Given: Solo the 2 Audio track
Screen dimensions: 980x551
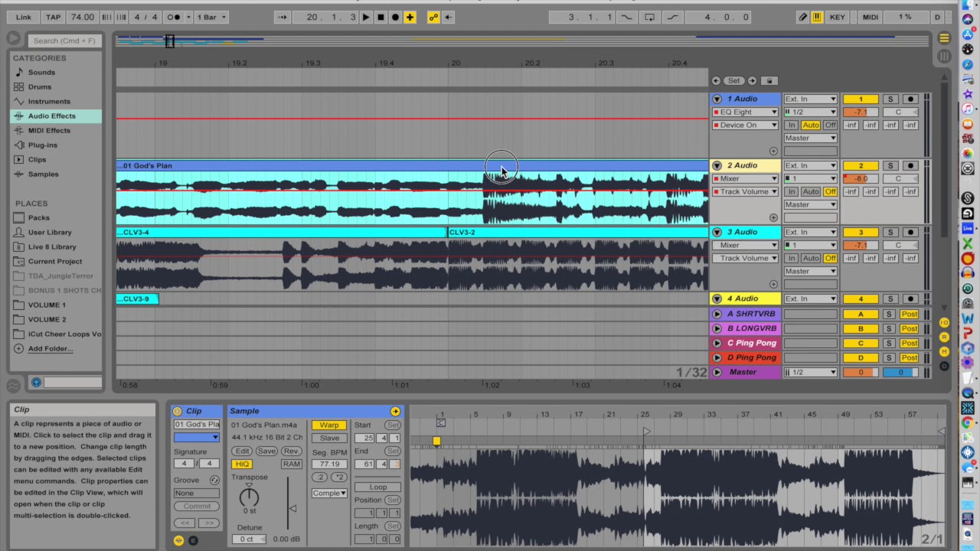Looking at the screenshot, I should point(890,165).
